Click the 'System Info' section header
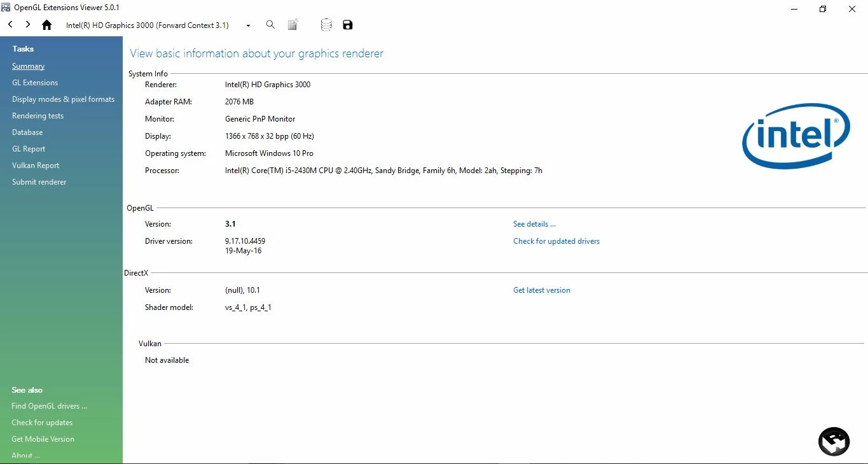The height and width of the screenshot is (464, 868). (x=148, y=74)
